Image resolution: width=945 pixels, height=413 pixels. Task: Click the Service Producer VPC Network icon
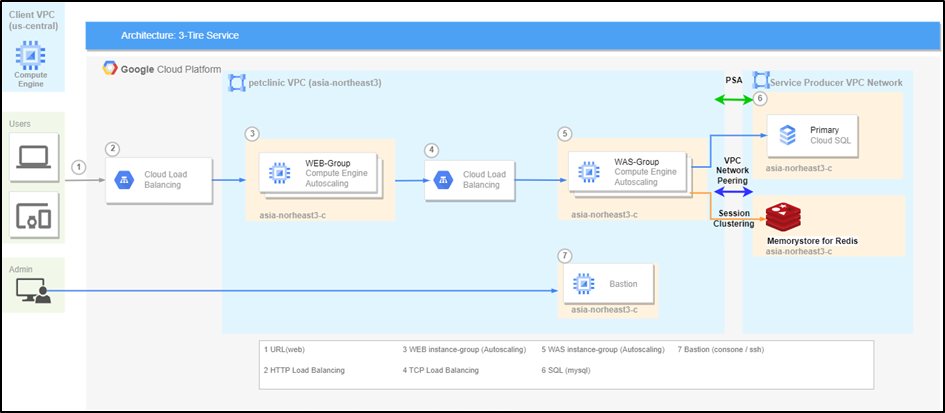point(760,81)
